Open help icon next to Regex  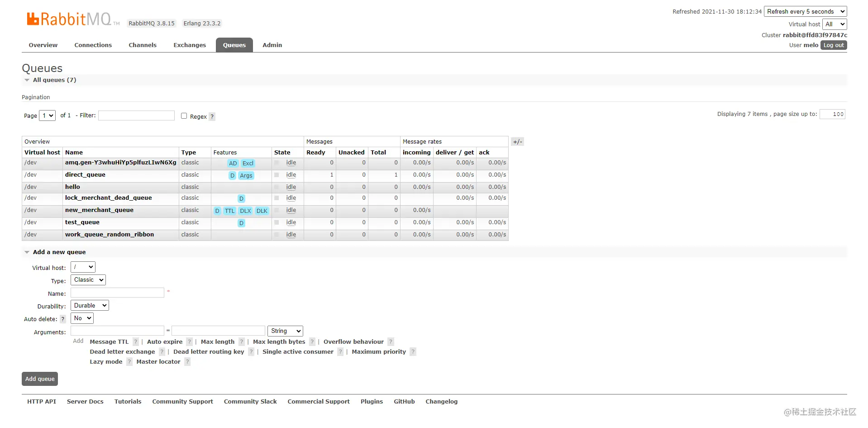pyautogui.click(x=212, y=116)
